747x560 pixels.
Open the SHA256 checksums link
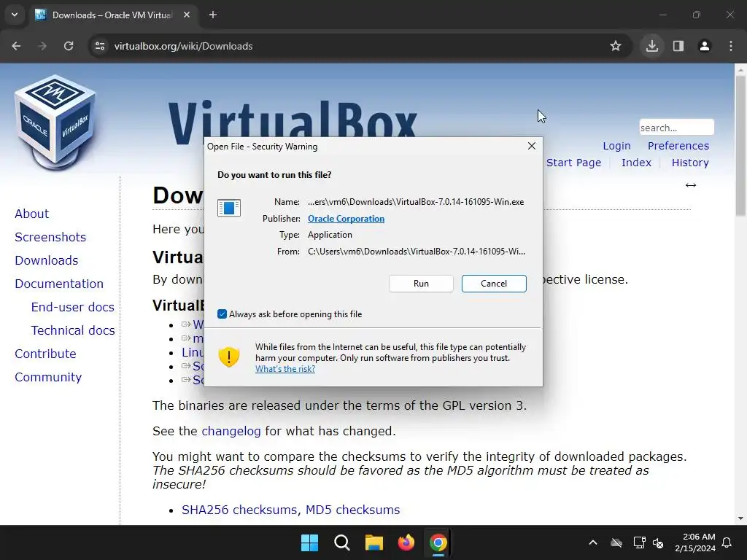coord(239,510)
